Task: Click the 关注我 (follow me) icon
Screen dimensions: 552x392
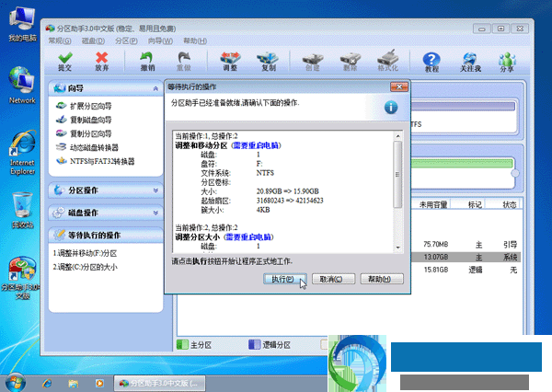Action: click(470, 62)
